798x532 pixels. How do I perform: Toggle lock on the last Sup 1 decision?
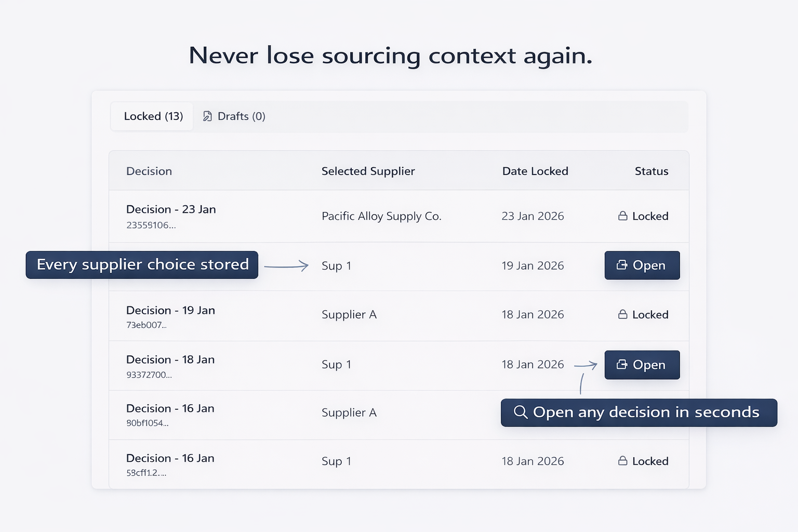pyautogui.click(x=643, y=461)
